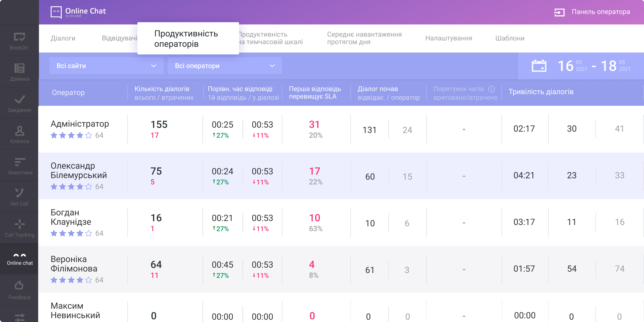Image resolution: width=644 pixels, height=322 pixels.
Task: Click Богдан Клаунідзе star rating
Action: [71, 233]
